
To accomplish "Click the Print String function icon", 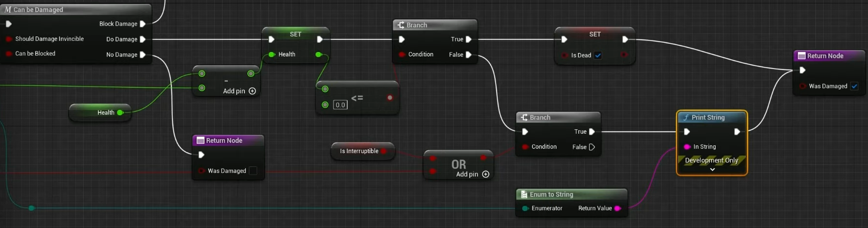I will coord(685,118).
